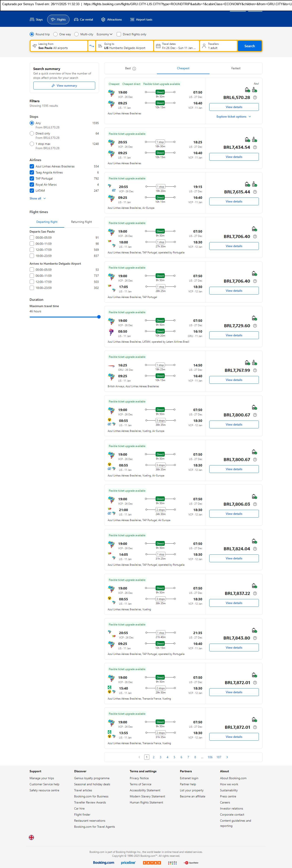Open the Economy cabin class dropdown
The width and height of the screenshot is (292, 868).
tap(104, 34)
